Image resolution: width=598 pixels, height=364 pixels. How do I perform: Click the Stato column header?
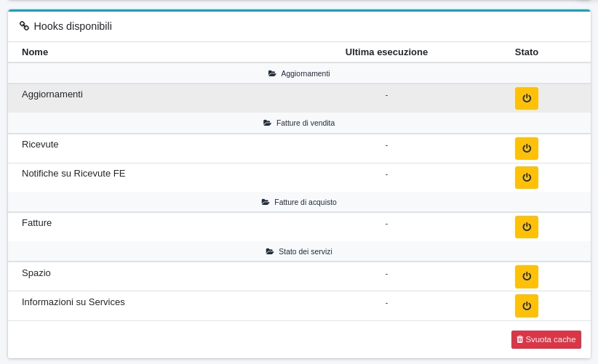point(526,52)
